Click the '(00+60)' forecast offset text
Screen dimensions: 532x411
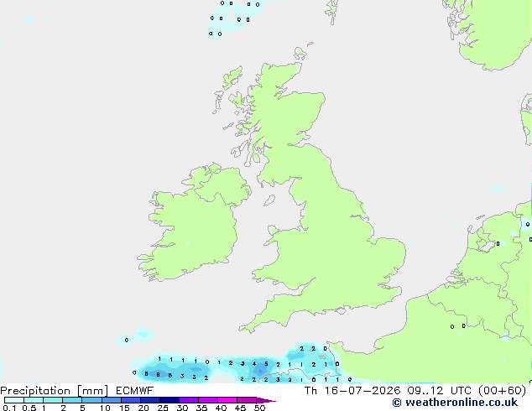coord(503,391)
